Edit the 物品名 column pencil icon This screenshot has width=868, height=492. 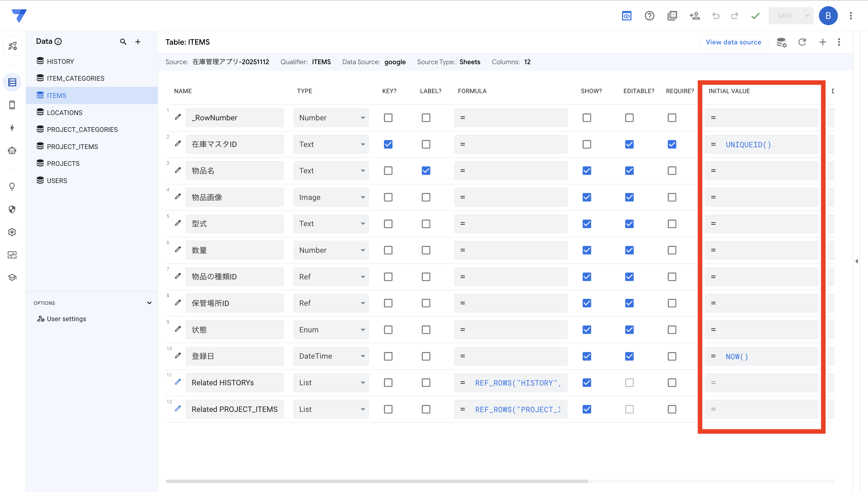click(178, 170)
